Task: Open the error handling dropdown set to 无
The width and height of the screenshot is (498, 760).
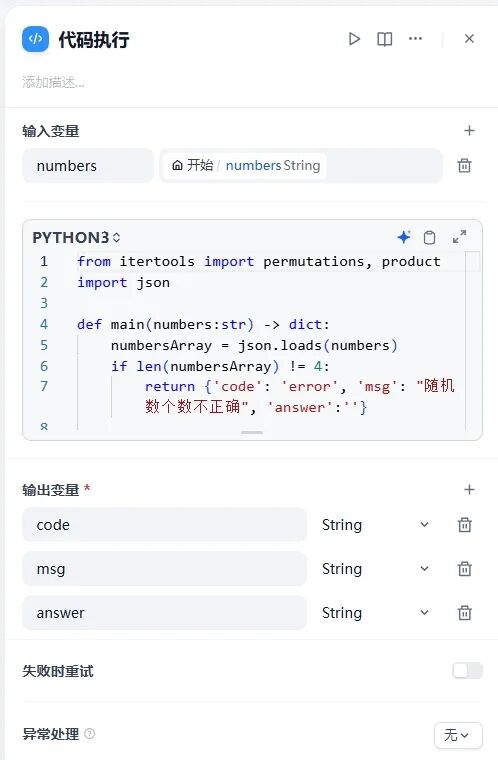Action: pyautogui.click(x=458, y=735)
